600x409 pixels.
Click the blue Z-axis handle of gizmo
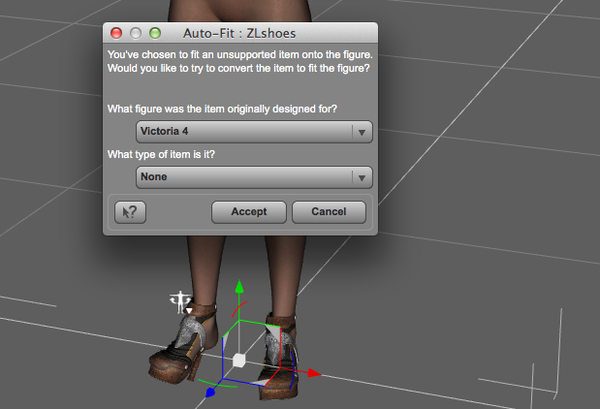(210, 393)
